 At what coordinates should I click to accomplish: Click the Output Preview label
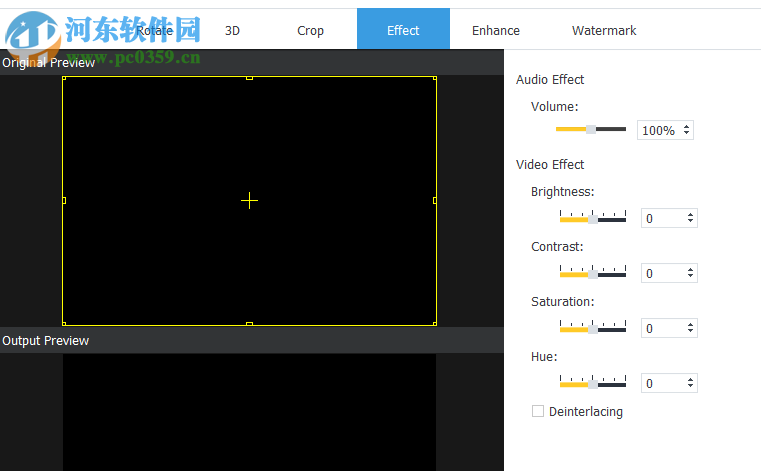coord(46,341)
